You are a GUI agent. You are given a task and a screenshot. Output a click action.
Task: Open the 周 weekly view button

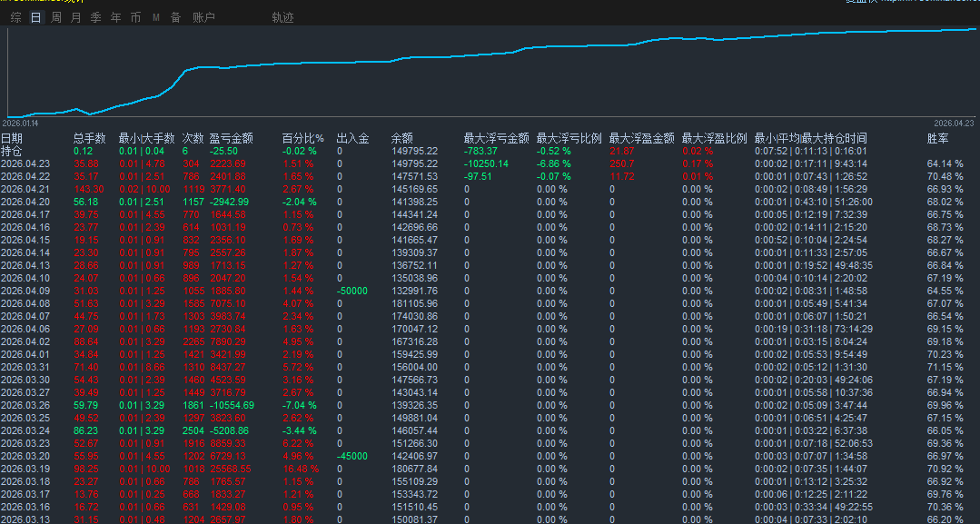click(x=56, y=16)
